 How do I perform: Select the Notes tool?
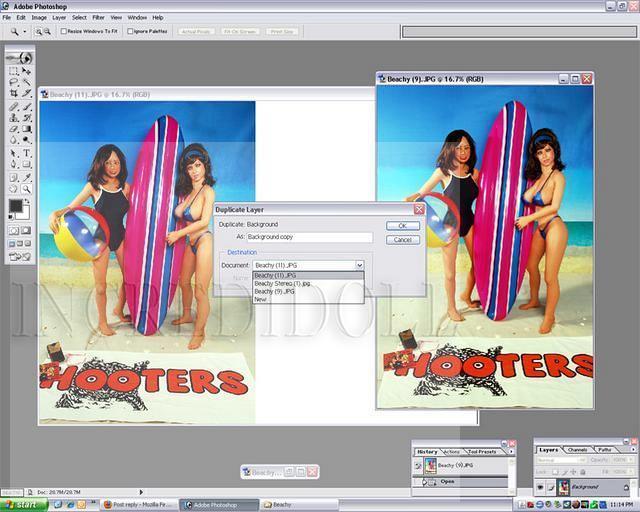pyautogui.click(x=13, y=178)
